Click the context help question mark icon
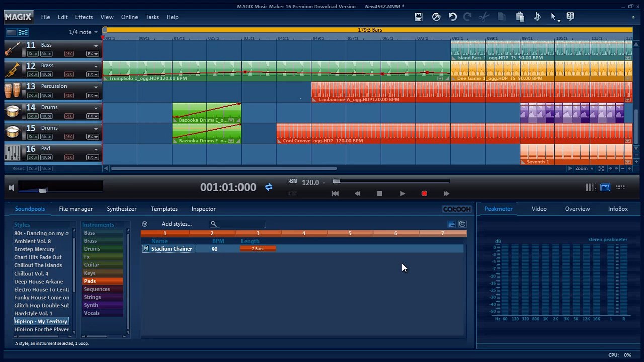Image resolution: width=644 pixels, height=362 pixels. (x=570, y=17)
